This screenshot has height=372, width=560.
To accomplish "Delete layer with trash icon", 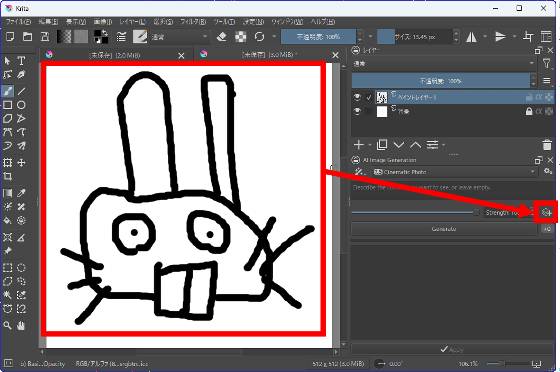I will pos(547,145).
